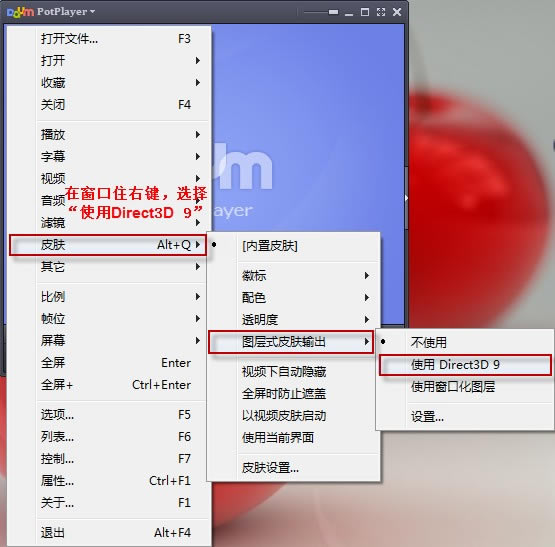This screenshot has height=547, width=555.
Task: Toggle fullscreen icon in title bar
Action: 381,12
